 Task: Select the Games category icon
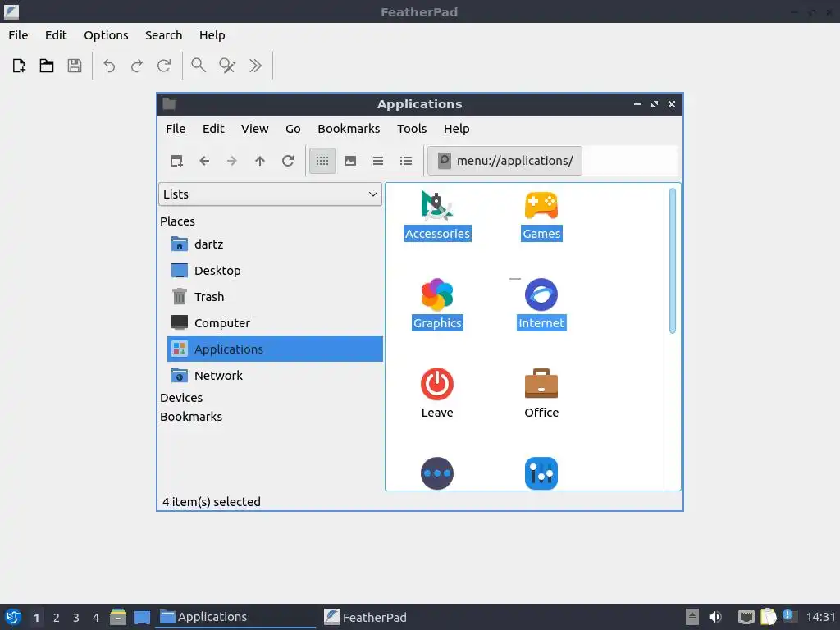click(x=541, y=216)
